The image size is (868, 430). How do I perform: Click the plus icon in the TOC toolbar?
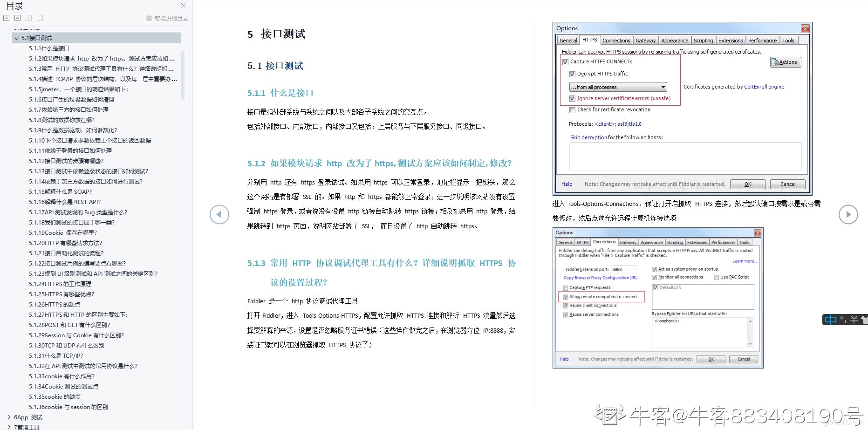point(28,18)
